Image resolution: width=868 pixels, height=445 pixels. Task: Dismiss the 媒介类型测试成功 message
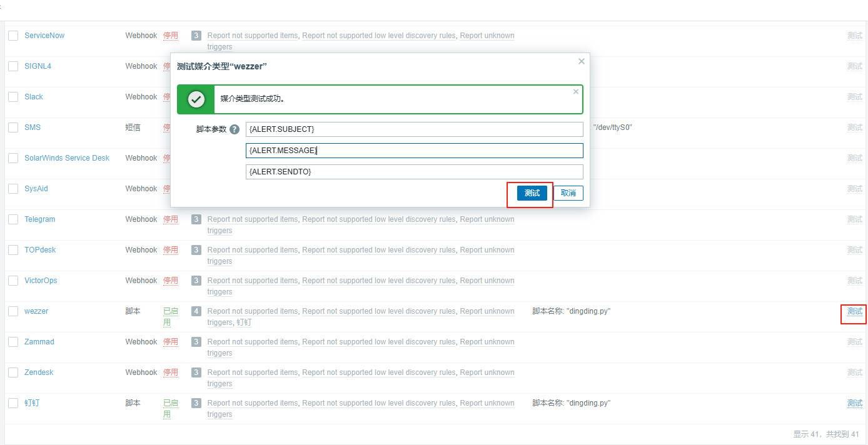tap(576, 91)
